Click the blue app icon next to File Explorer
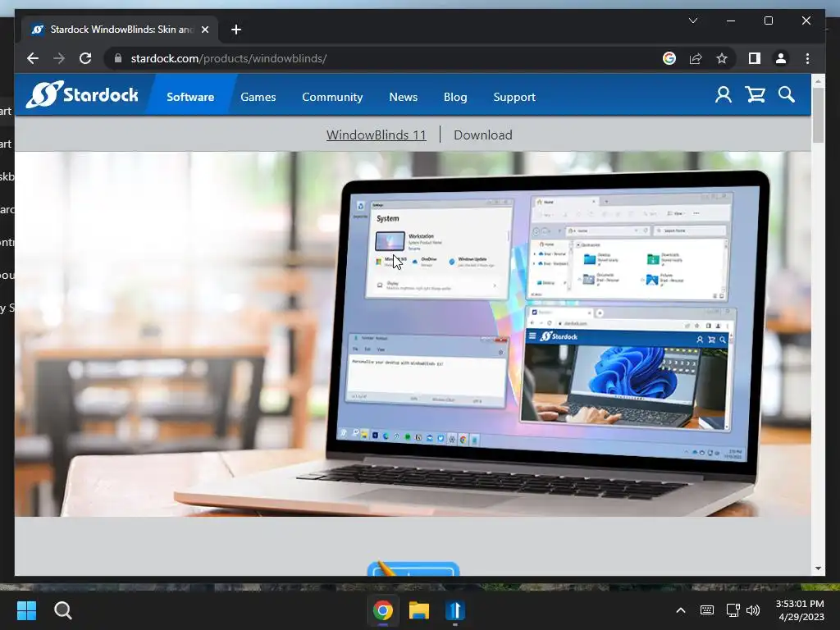The width and height of the screenshot is (840, 630). [x=454, y=610]
